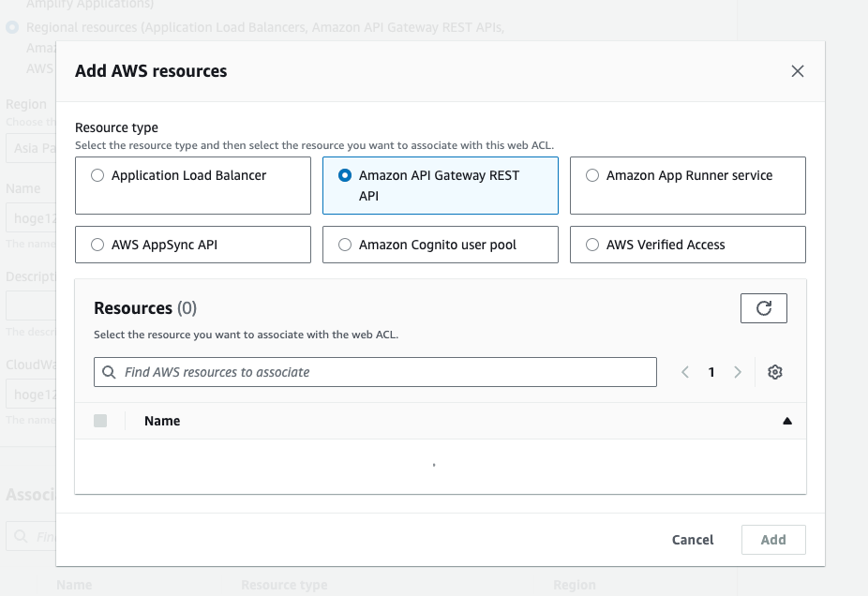This screenshot has height=596, width=868.
Task: Select the Application Load Balancer option
Action: click(x=97, y=175)
